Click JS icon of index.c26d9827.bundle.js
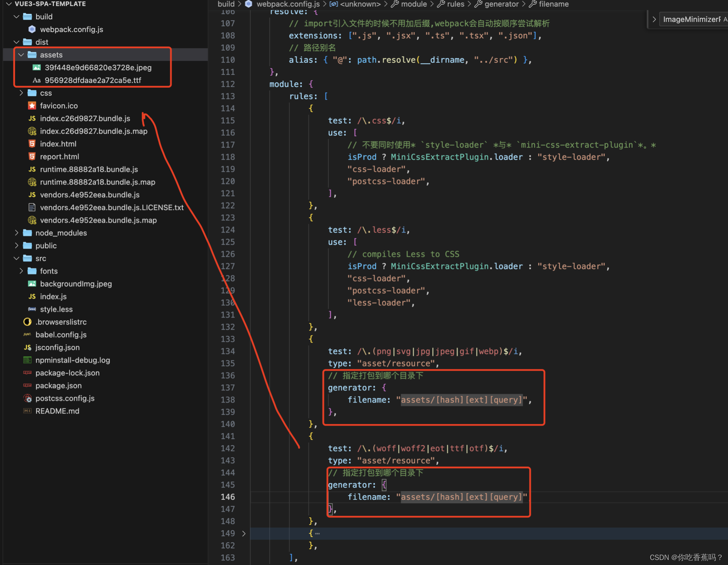Screen dimensions: 728x565 point(32,118)
